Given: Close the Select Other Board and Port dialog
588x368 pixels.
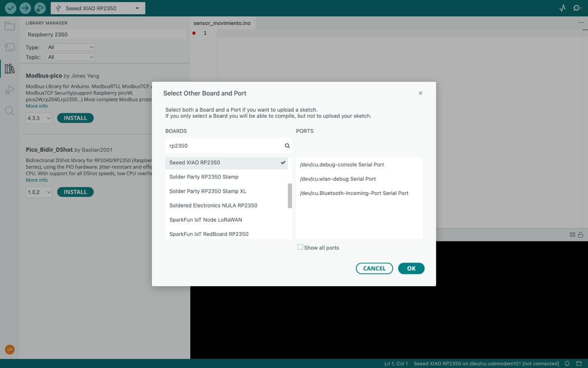Looking at the screenshot, I should pos(420,93).
